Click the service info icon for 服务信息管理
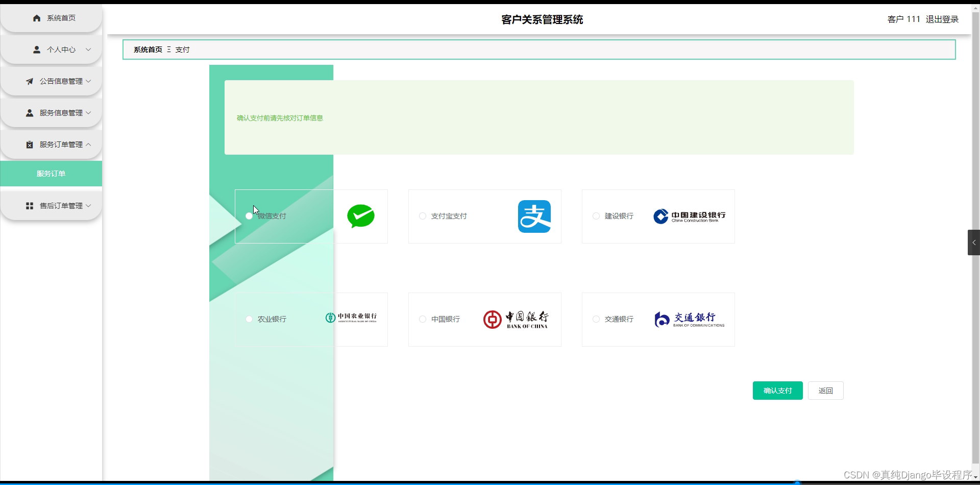Screen dimensions: 980x485 click(29, 113)
